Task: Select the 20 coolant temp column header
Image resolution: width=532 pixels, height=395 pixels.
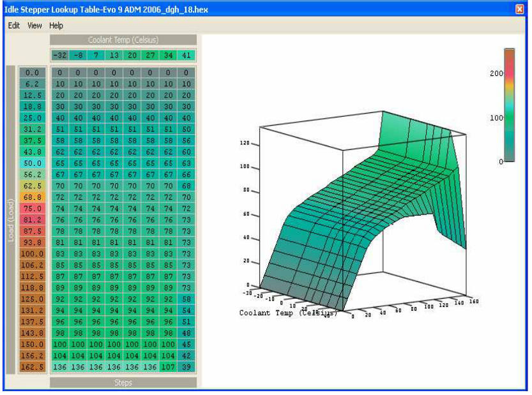Action: tap(132, 56)
